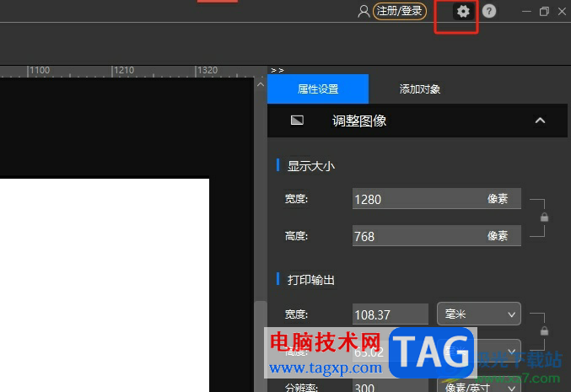Switch to the 属性设置 tab
This screenshot has height=392, width=571.
pos(318,89)
